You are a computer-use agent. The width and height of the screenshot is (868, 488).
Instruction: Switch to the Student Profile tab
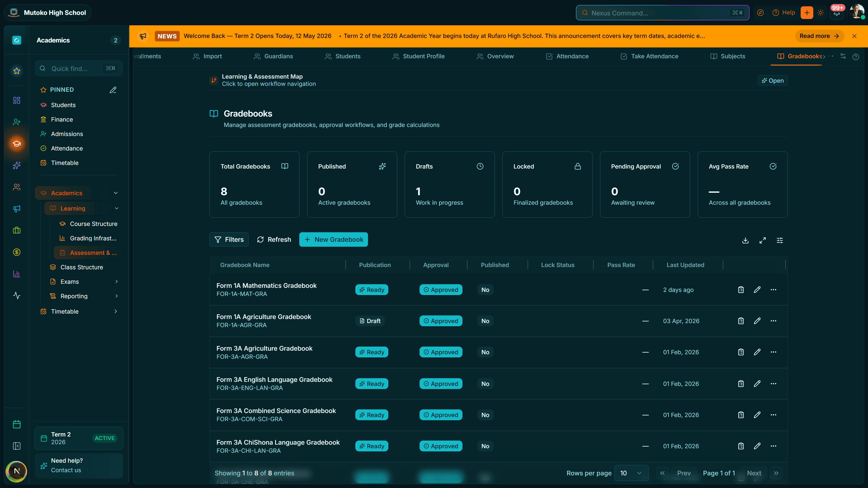pos(418,56)
